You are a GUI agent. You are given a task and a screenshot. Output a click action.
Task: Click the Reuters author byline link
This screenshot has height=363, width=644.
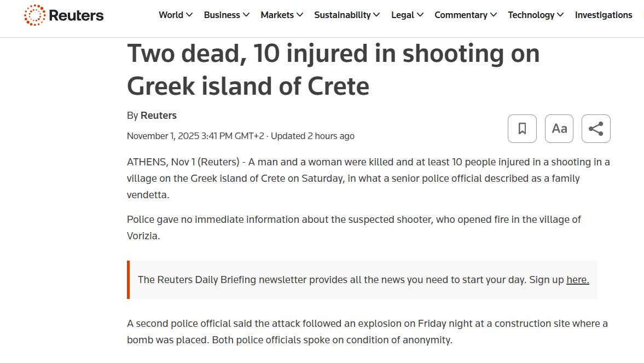(x=159, y=116)
